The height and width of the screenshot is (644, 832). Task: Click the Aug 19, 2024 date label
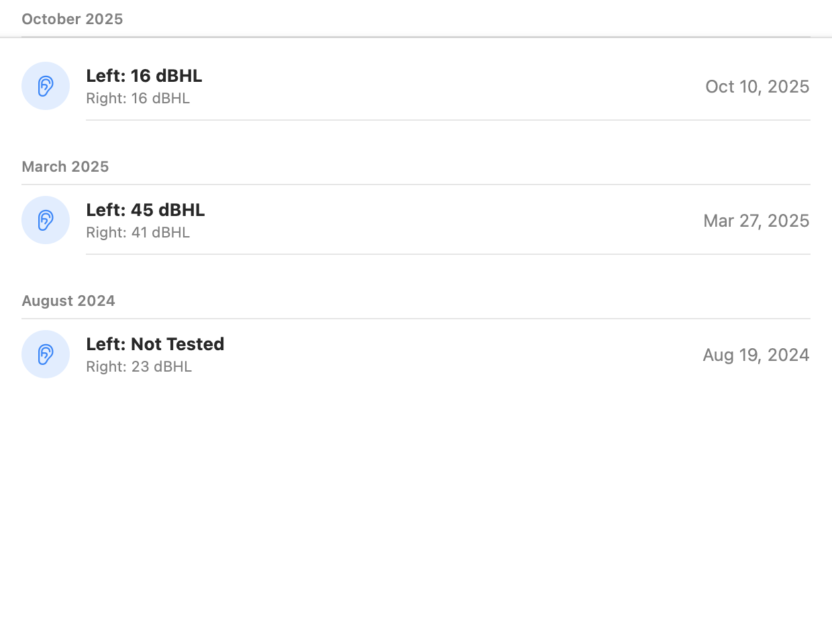tap(756, 355)
